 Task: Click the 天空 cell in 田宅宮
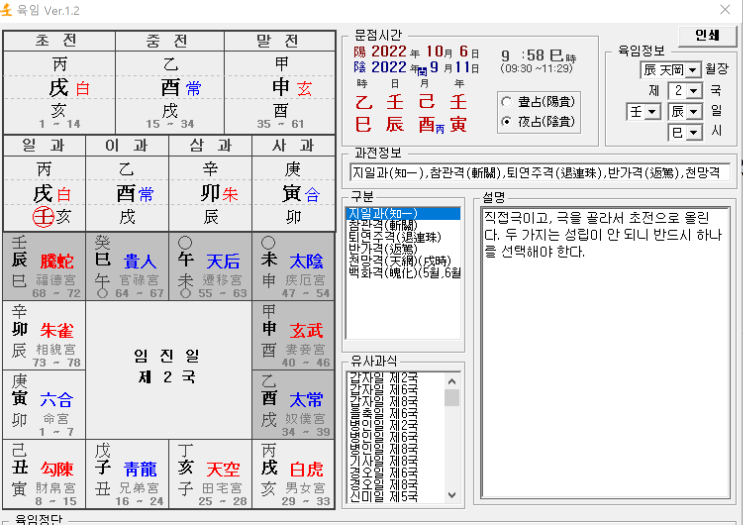[x=210, y=474]
